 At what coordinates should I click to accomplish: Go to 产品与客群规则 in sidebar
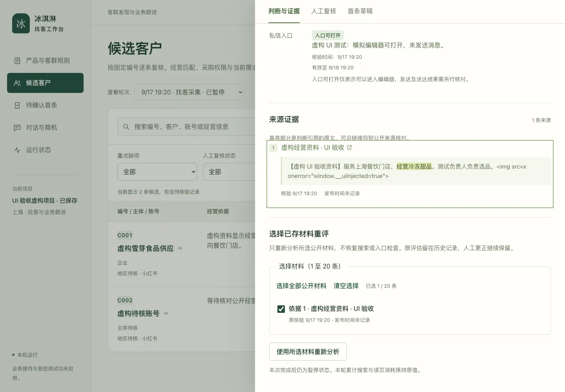pos(45,61)
